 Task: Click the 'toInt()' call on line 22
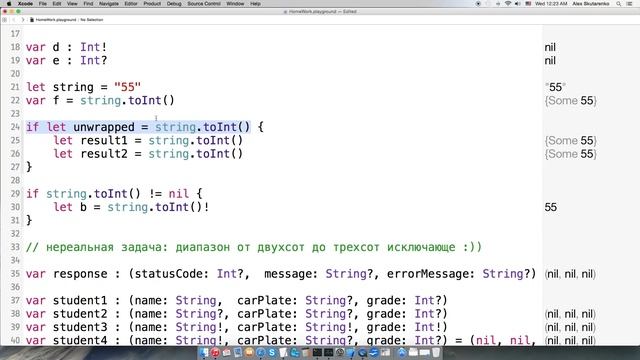[151, 101]
